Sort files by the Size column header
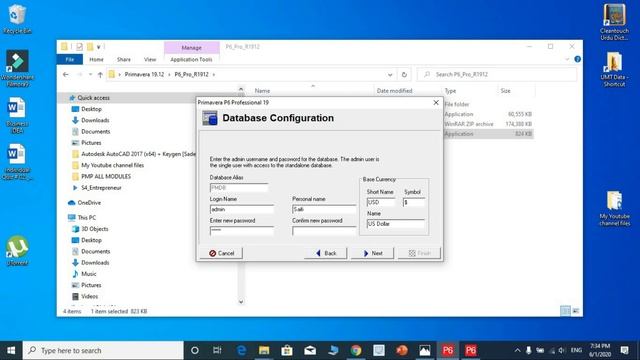The width and height of the screenshot is (640, 360). [505, 91]
